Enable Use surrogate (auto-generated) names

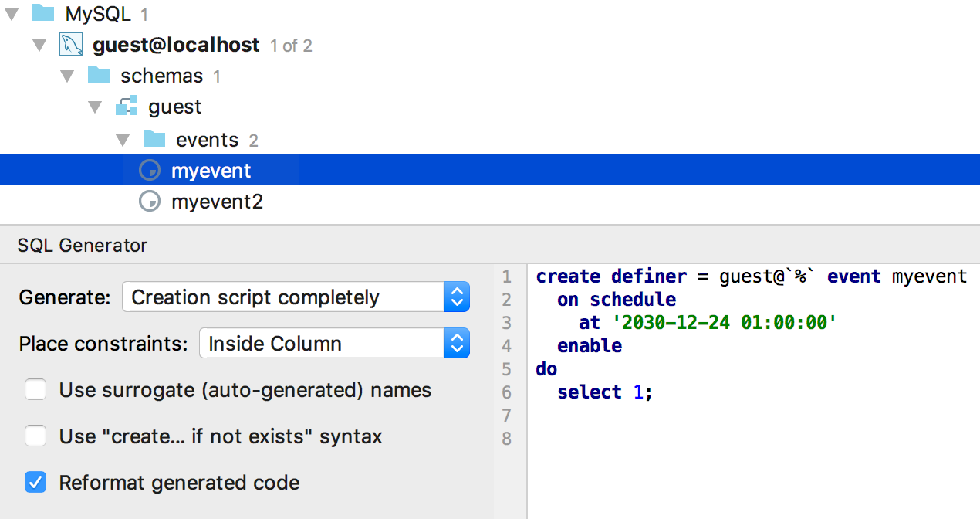point(35,390)
